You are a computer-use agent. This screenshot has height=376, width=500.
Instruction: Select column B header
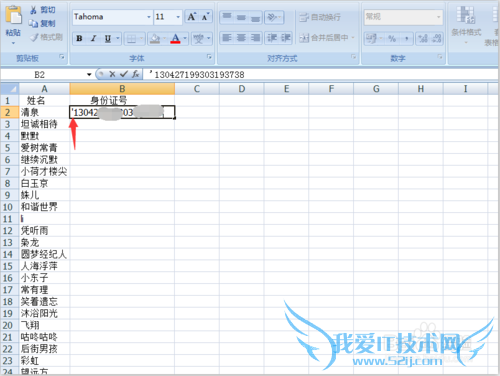click(x=122, y=89)
